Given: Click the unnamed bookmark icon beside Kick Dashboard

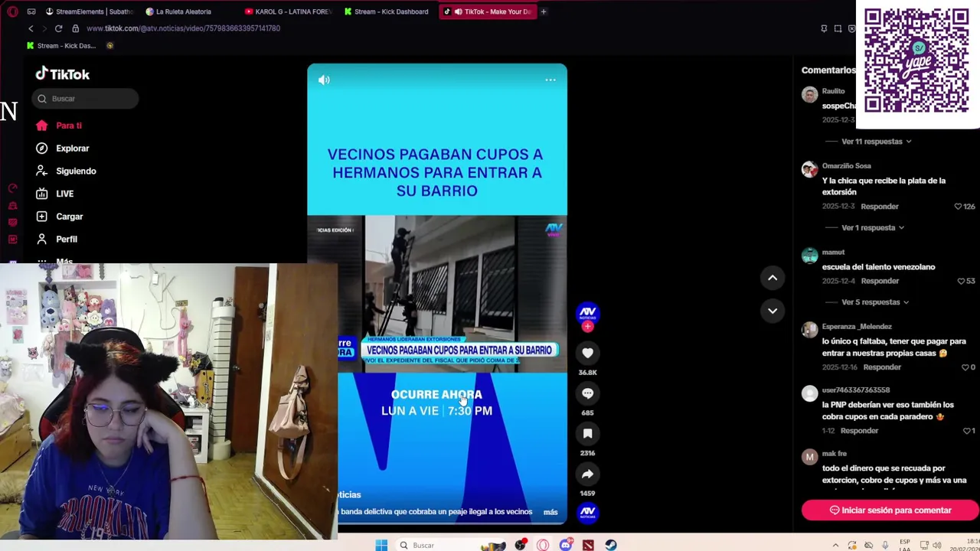Looking at the screenshot, I should pyautogui.click(x=109, y=46).
